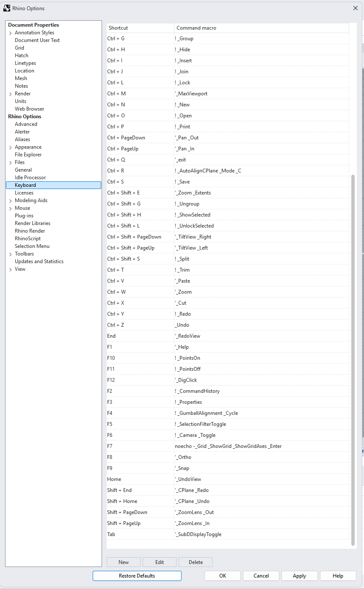Apply the current keyboard settings

pyautogui.click(x=299, y=576)
